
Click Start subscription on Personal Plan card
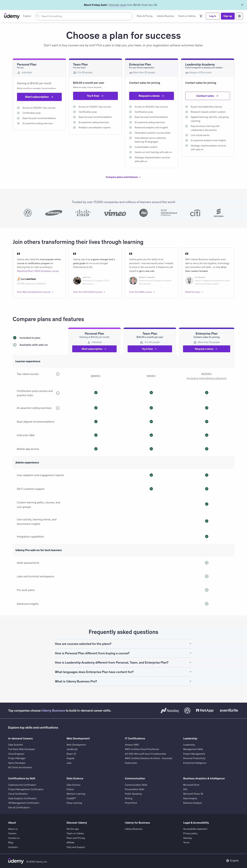click(x=39, y=97)
